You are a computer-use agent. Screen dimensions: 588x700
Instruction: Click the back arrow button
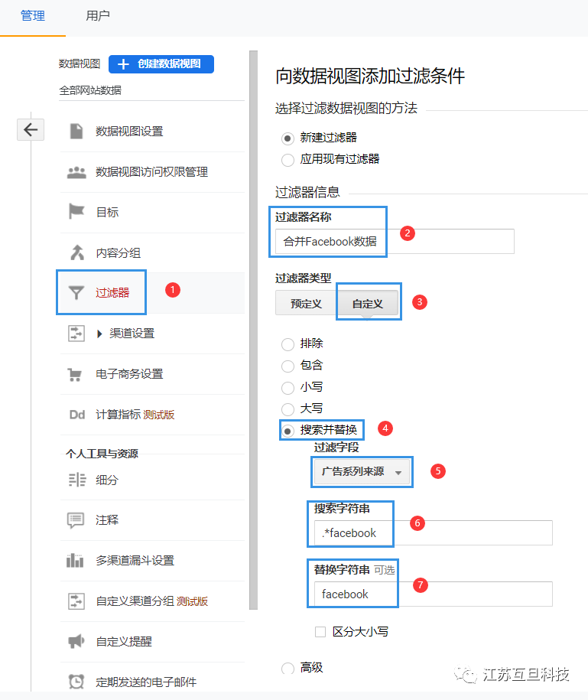31,130
